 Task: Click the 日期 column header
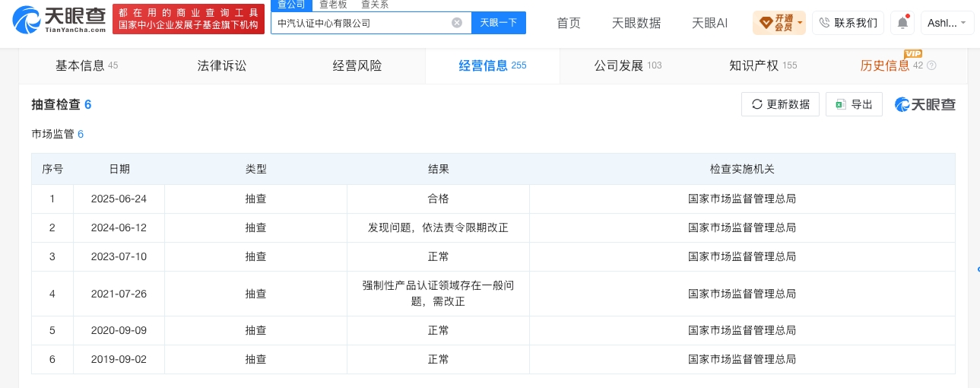pos(119,169)
